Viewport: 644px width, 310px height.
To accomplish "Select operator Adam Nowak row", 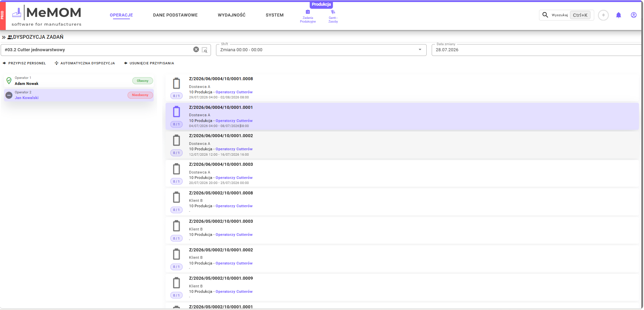I will tap(79, 81).
